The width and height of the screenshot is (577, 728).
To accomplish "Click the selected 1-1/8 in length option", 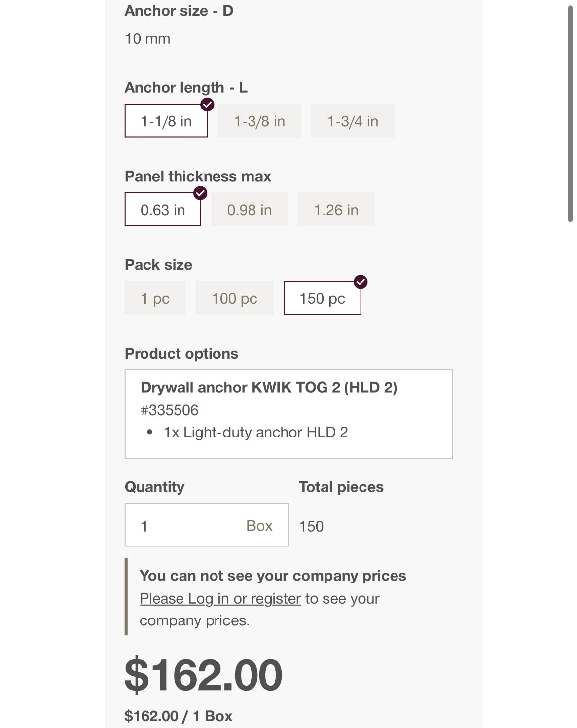I will click(166, 121).
